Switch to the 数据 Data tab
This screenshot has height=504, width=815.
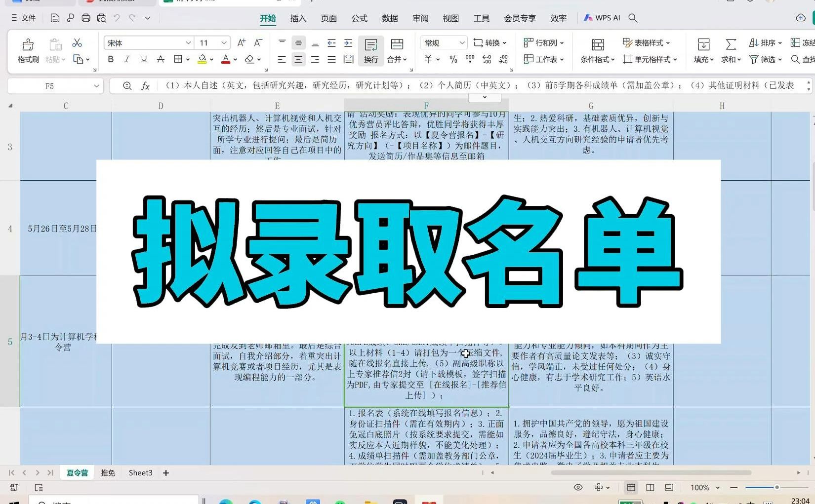390,18
